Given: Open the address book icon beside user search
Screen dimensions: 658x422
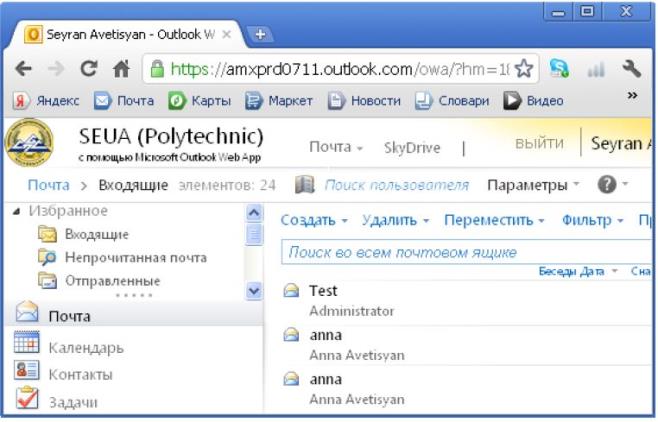Looking at the screenshot, I should 305,185.
